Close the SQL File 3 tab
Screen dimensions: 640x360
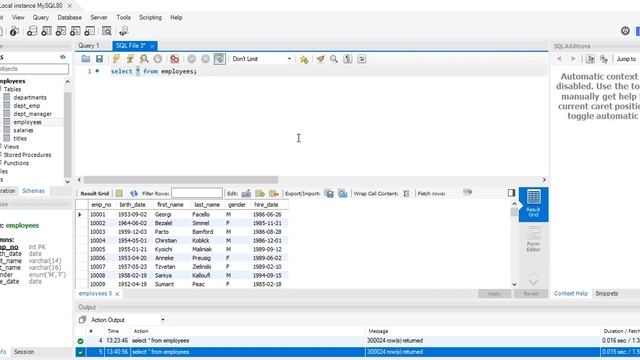(152, 46)
